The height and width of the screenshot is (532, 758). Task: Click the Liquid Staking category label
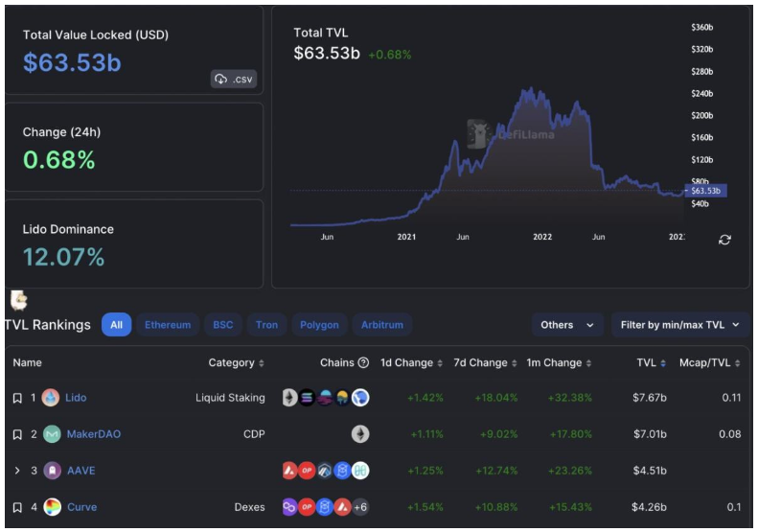pos(230,398)
